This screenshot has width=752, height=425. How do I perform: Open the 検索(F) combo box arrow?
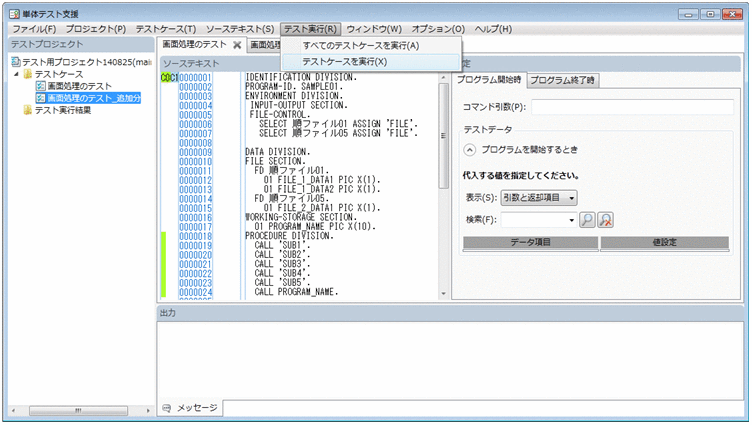571,220
